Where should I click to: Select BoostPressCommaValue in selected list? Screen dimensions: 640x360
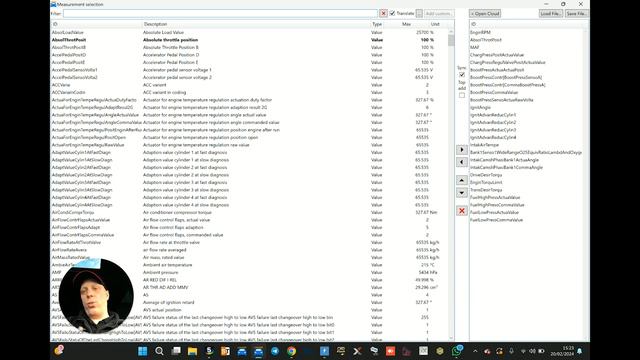(x=494, y=92)
